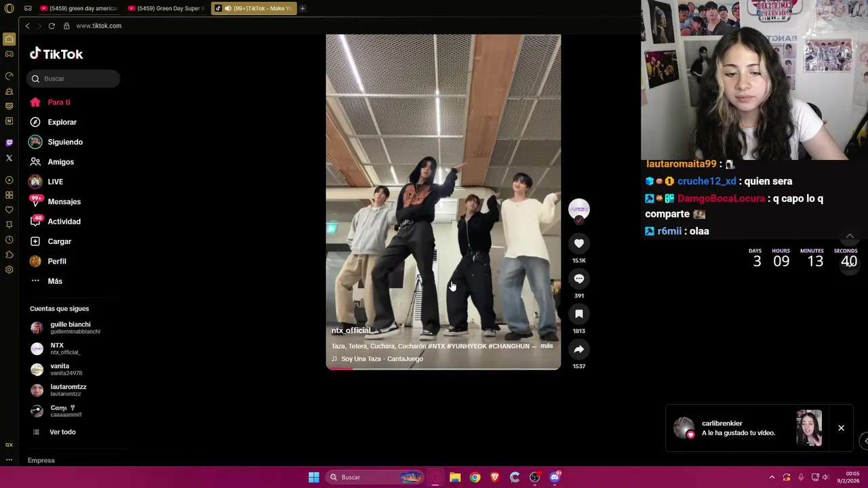Show hidden system tray icons
Image resolution: width=868 pixels, height=488 pixels.
pos(772,477)
